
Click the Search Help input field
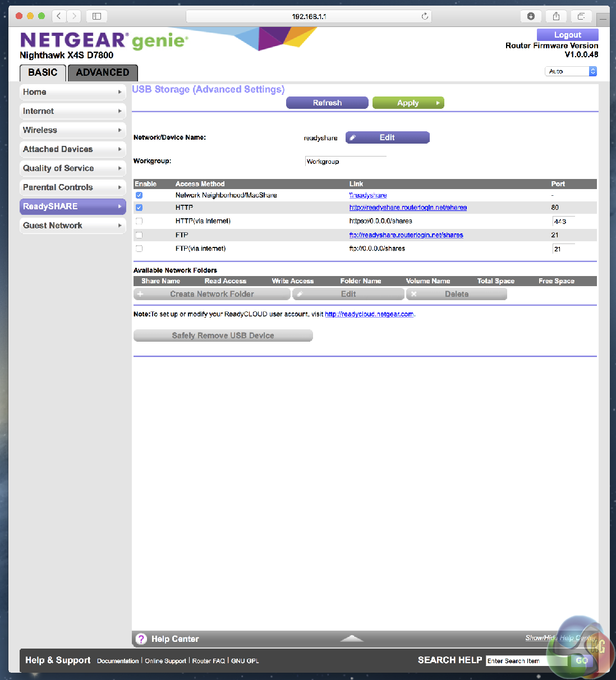(527, 661)
